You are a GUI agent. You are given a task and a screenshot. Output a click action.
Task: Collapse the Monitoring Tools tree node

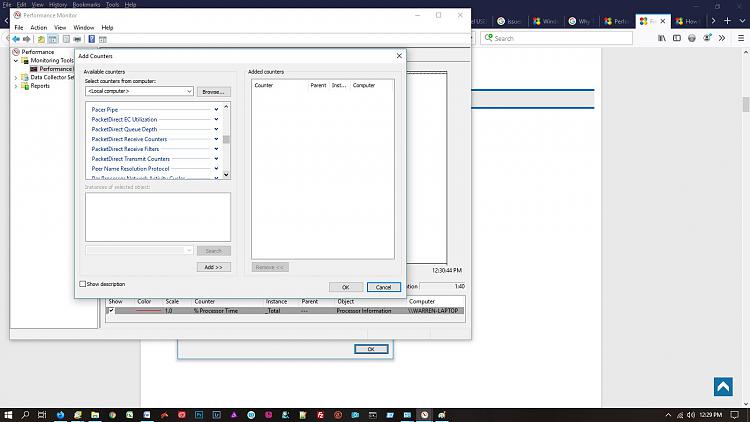pos(16,61)
